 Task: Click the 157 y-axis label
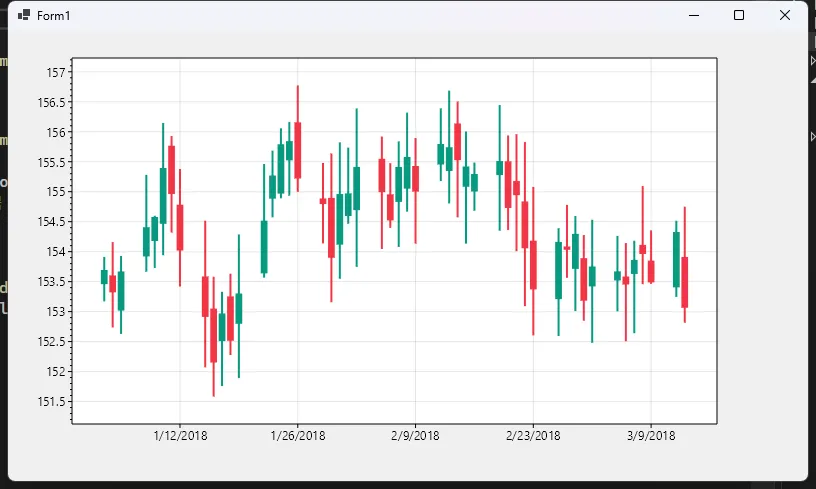tap(56, 72)
